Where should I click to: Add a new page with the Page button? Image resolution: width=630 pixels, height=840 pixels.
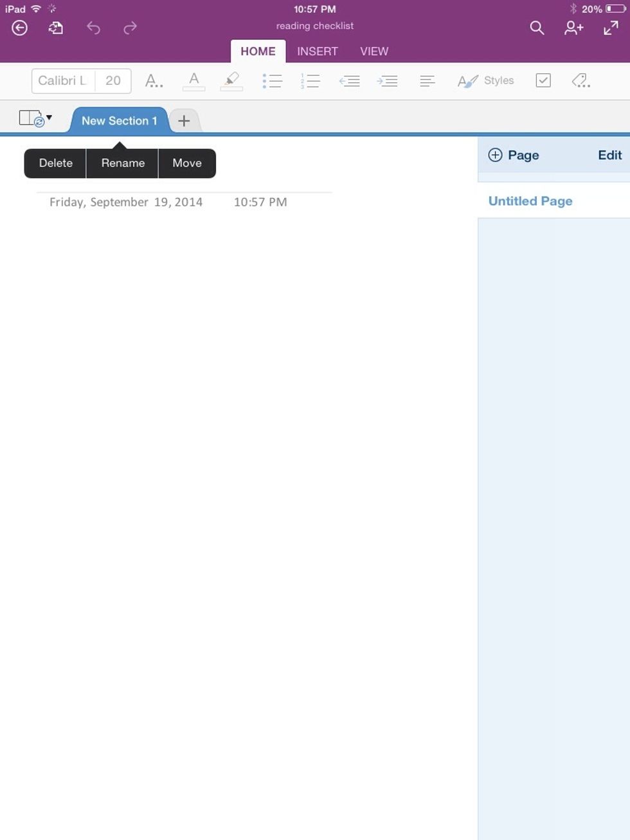[512, 155]
